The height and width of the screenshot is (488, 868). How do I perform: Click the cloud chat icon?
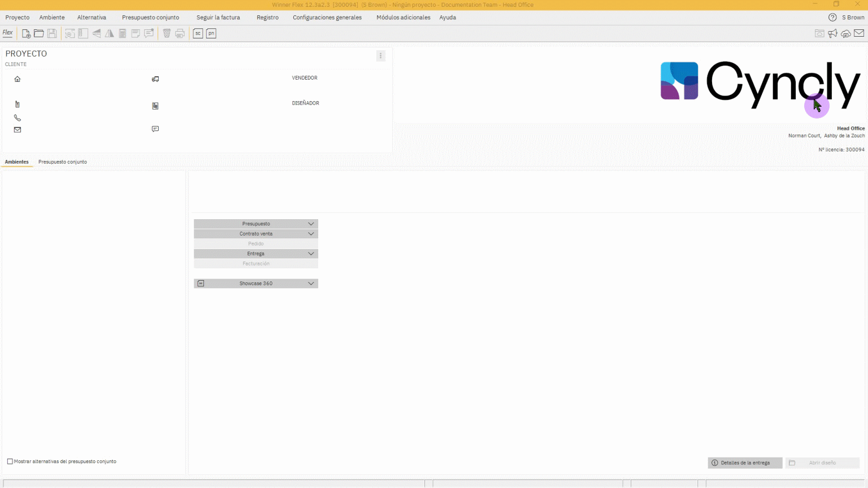845,33
